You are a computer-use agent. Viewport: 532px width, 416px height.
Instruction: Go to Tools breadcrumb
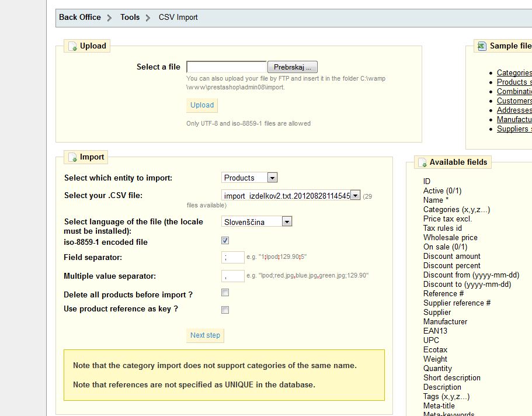130,18
